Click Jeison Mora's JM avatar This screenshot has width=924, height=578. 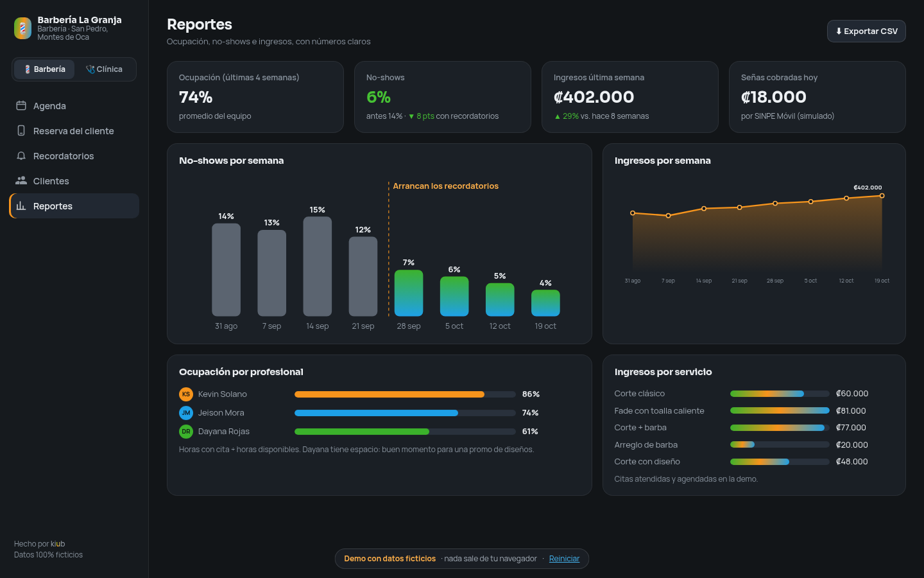tap(186, 413)
